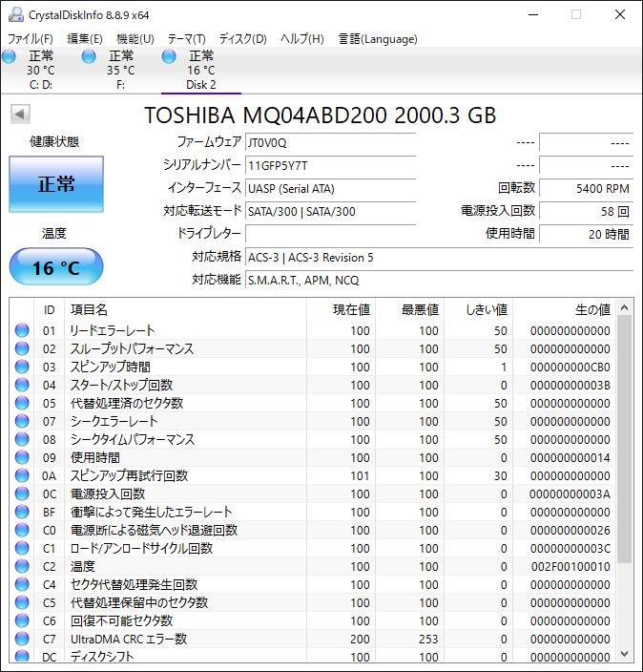This screenshot has height=672, width=643.
Task: Click the status orb for リードエラーレート row
Action: point(22,330)
